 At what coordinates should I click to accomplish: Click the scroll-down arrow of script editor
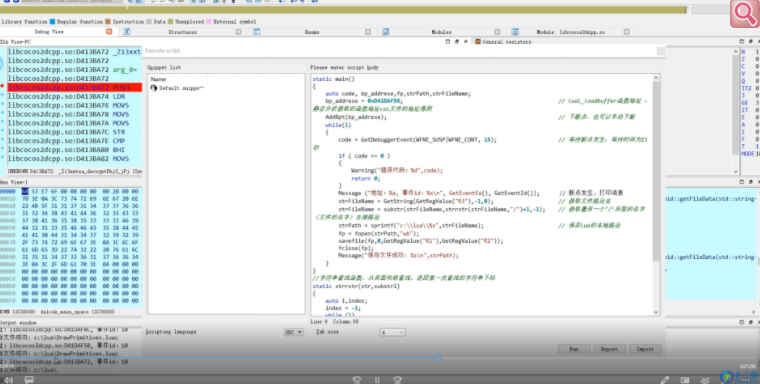[x=656, y=312]
